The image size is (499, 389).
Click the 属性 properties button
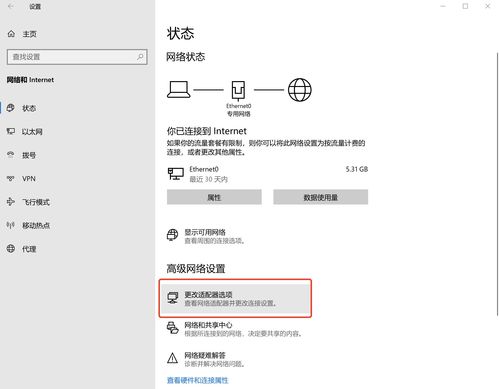(x=214, y=197)
